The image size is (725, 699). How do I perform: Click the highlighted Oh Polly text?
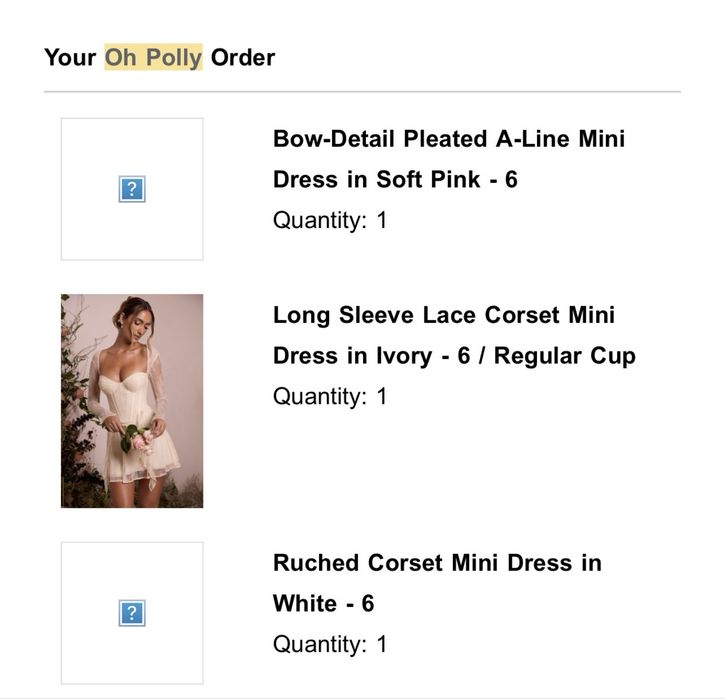point(153,57)
